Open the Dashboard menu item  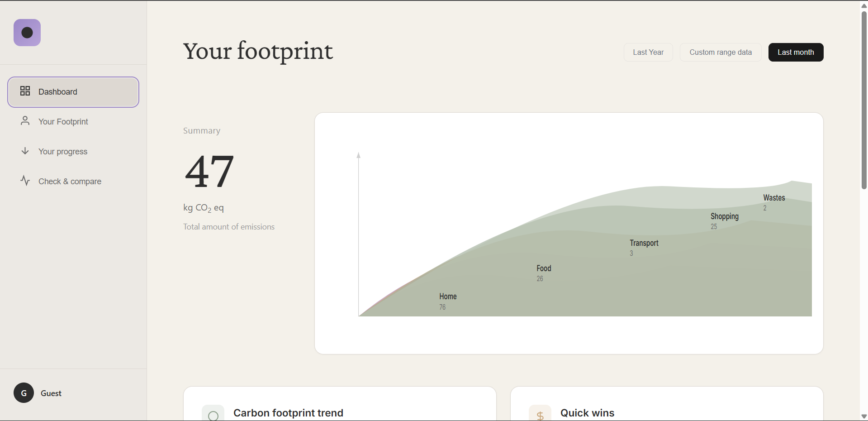point(73,92)
